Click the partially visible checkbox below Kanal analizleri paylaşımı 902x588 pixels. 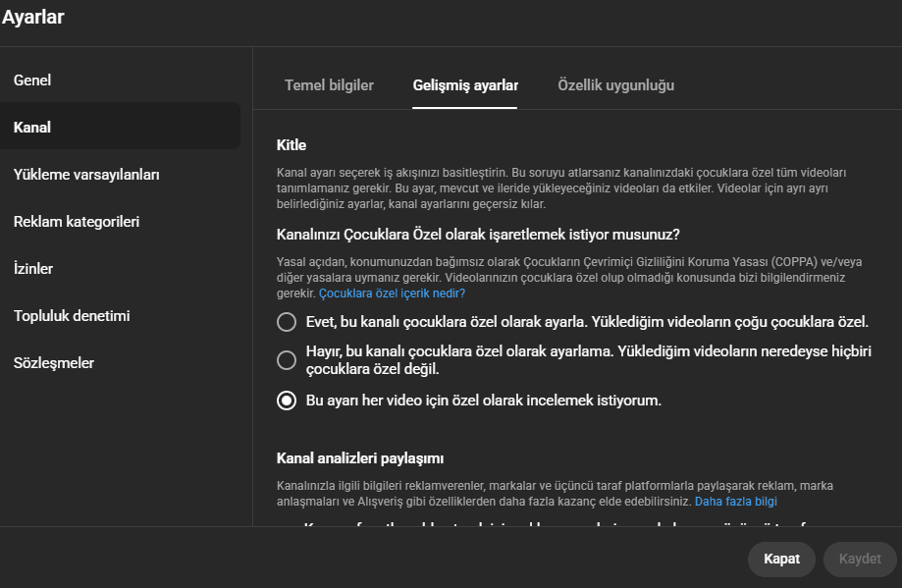[x=286, y=530]
